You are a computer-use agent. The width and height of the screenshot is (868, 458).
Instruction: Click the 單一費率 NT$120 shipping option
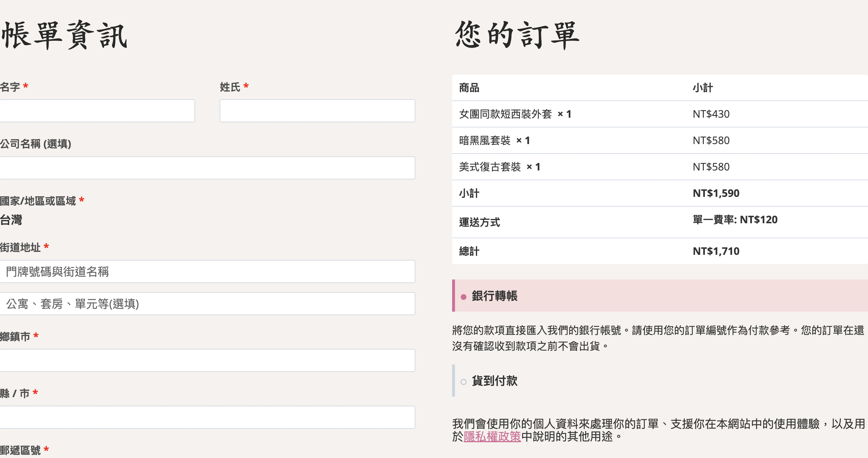click(735, 220)
